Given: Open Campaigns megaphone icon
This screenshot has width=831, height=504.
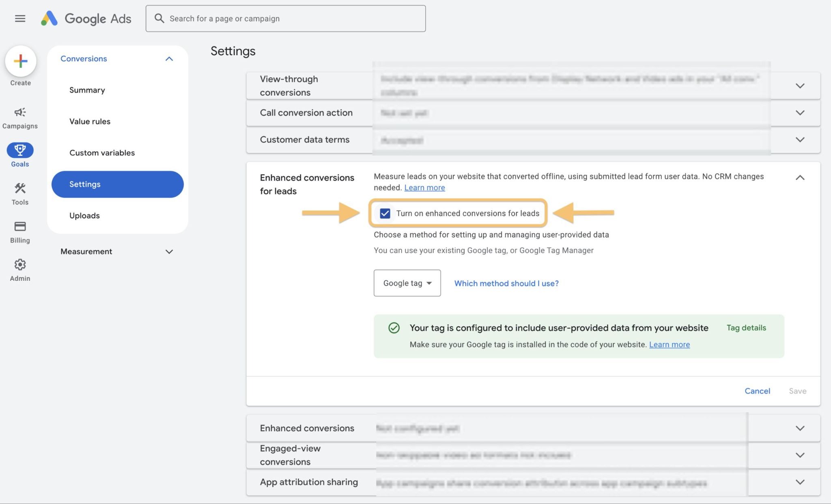Looking at the screenshot, I should [x=20, y=112].
